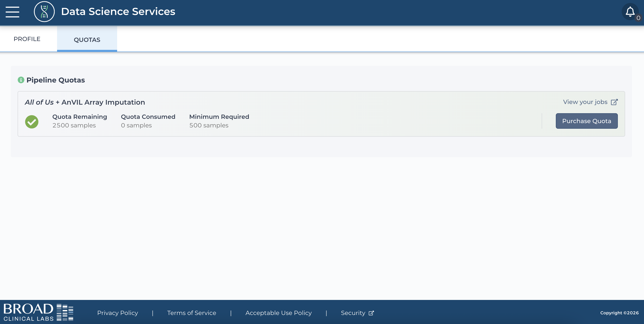Viewport: 644px width, 324px height.
Task: Click the Data Science Services title
Action: tap(118, 12)
